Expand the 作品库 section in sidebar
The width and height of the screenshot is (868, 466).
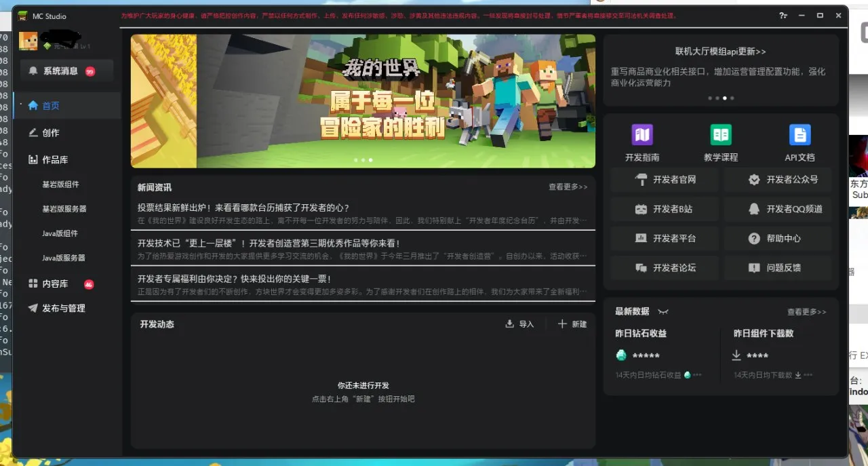33,159
